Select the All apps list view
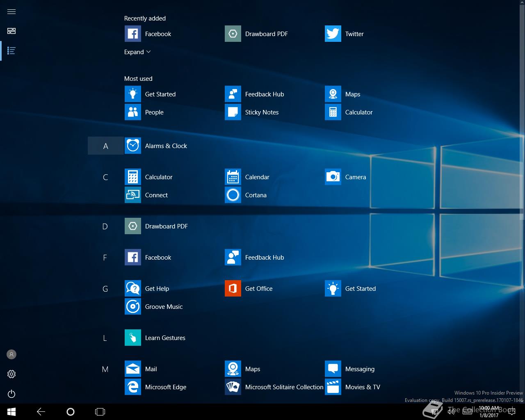The image size is (525, 420). pos(11,51)
